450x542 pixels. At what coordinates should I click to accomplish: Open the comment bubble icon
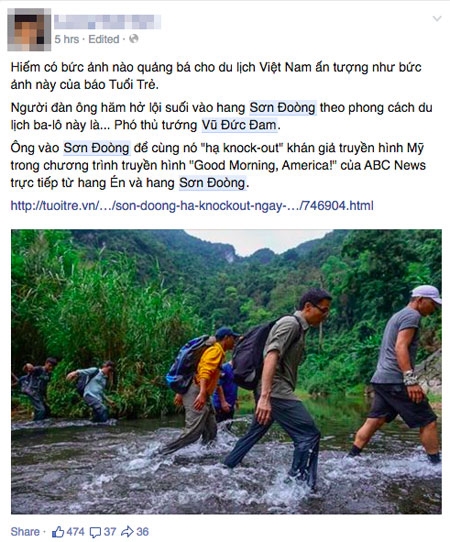click(95, 532)
